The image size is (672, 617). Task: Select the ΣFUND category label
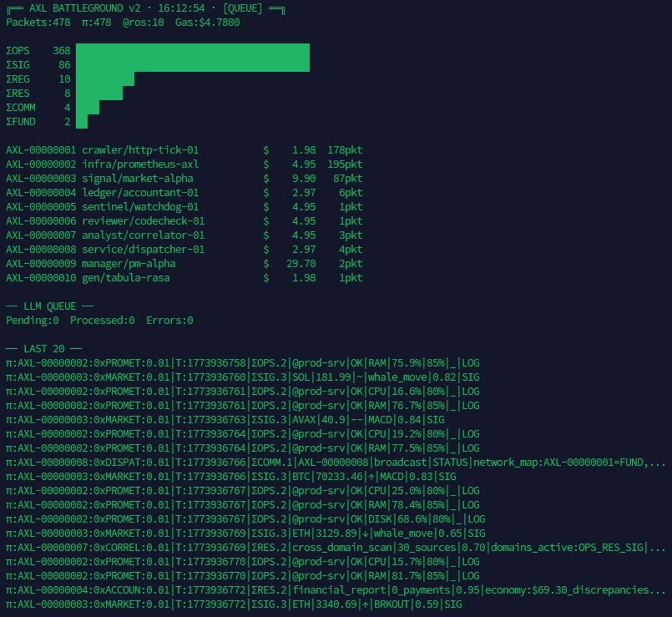(x=21, y=122)
